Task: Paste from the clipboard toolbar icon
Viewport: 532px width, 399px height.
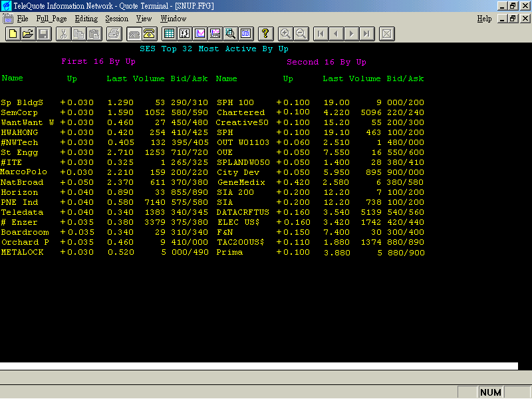Action: coord(94,34)
